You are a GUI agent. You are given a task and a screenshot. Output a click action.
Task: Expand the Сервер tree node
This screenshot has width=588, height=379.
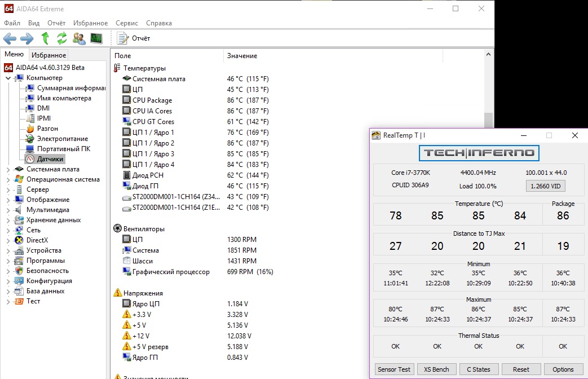pyautogui.click(x=8, y=189)
